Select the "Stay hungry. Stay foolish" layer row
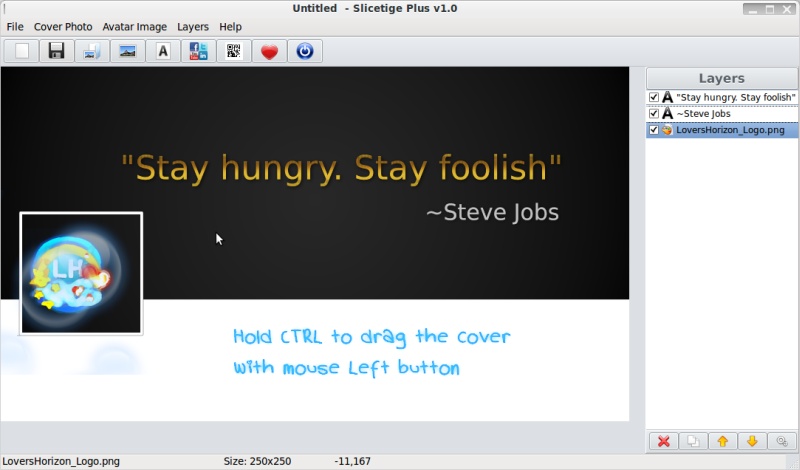The image size is (800, 470). pos(722,97)
